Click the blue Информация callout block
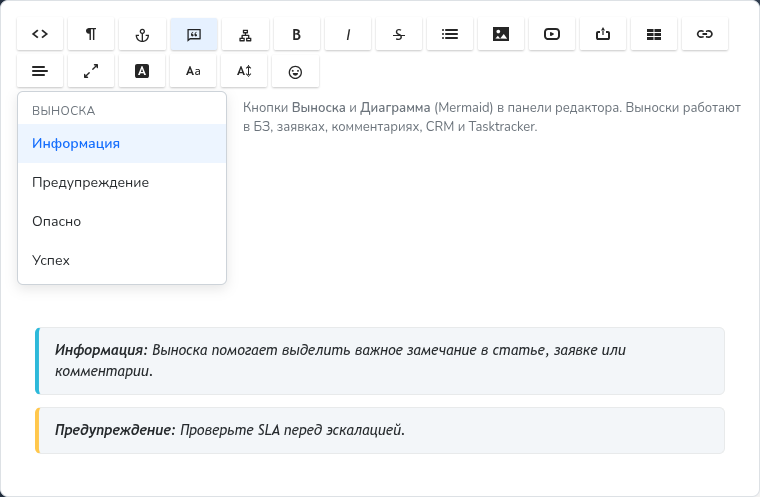 point(380,361)
